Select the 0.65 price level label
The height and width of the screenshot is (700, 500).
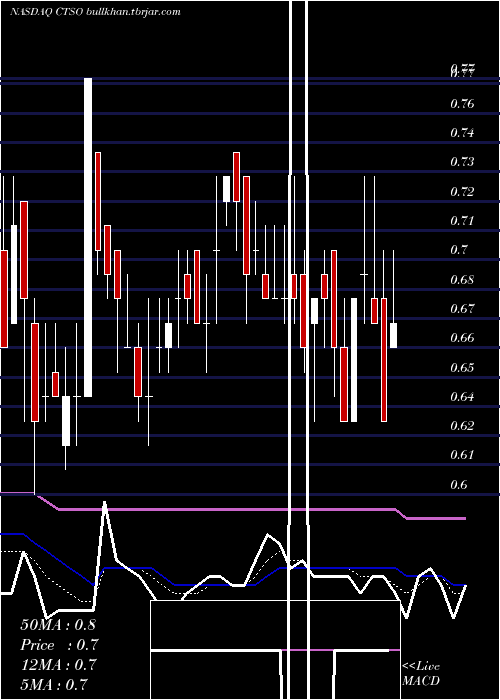pos(462,368)
